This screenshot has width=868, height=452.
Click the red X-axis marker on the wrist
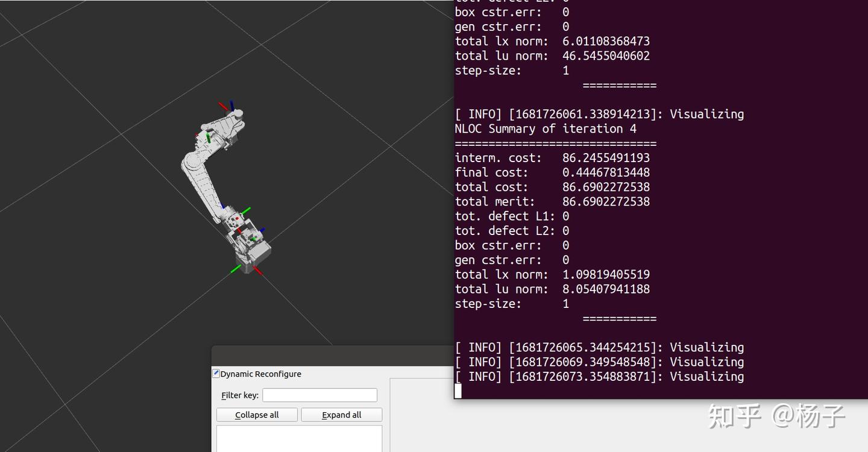[x=240, y=231]
